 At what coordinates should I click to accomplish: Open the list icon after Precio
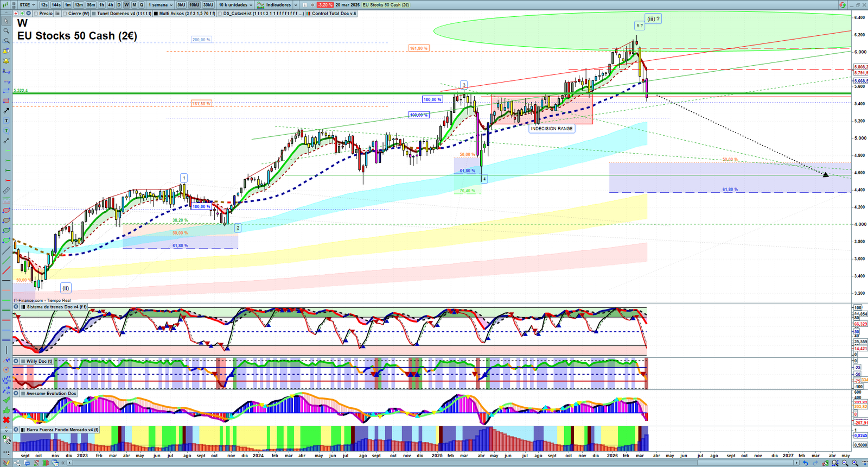(56, 13)
